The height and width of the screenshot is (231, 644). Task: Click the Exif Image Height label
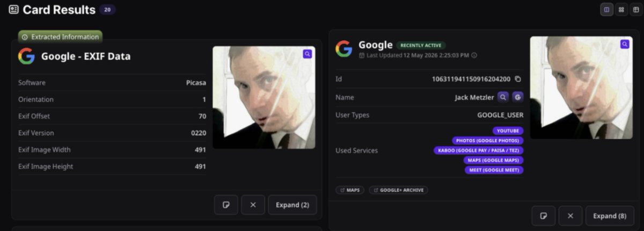[x=46, y=167]
